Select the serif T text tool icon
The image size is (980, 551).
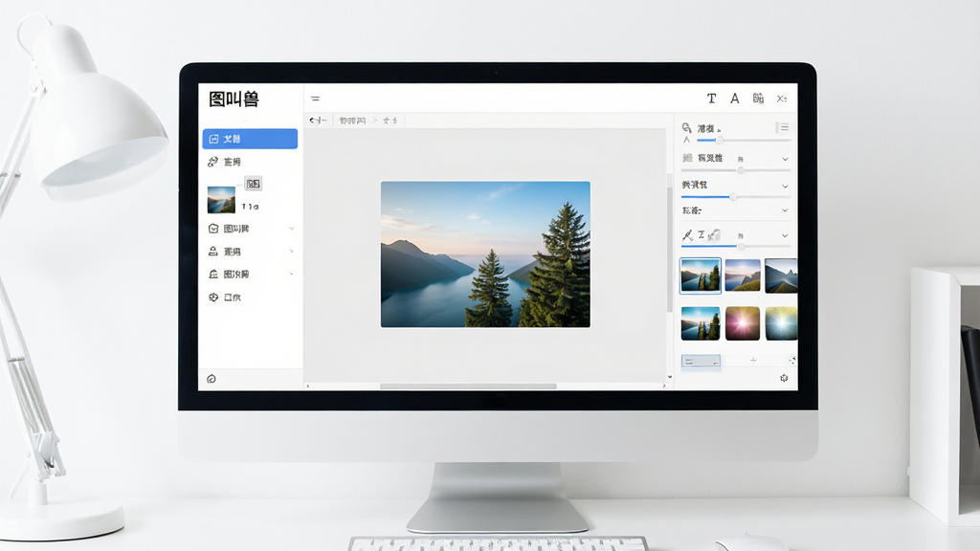click(711, 99)
